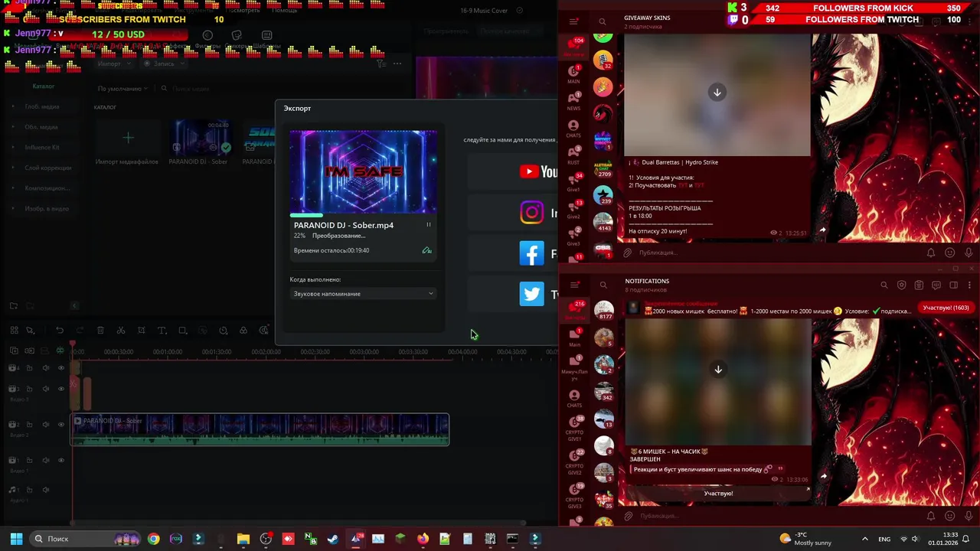Open the По умолчанию sort dropdown
980x551 pixels.
point(122,89)
